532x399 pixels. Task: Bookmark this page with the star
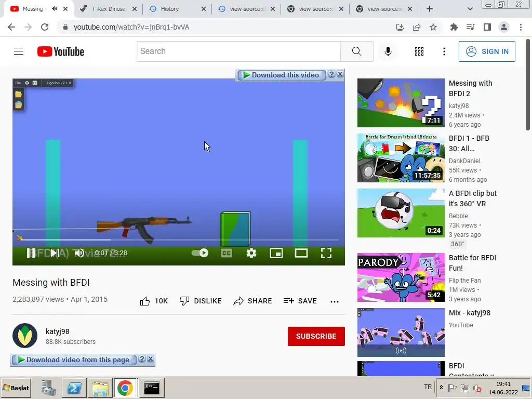tap(433, 27)
